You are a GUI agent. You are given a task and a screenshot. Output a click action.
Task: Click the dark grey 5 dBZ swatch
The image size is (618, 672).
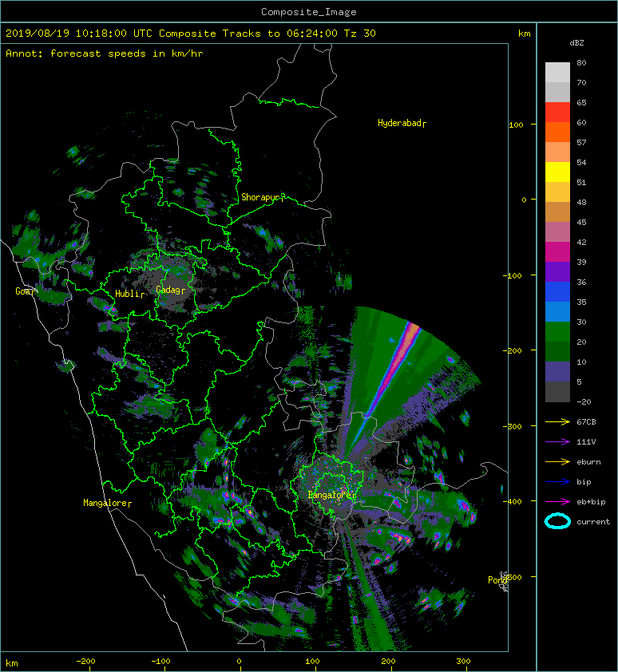[557, 391]
